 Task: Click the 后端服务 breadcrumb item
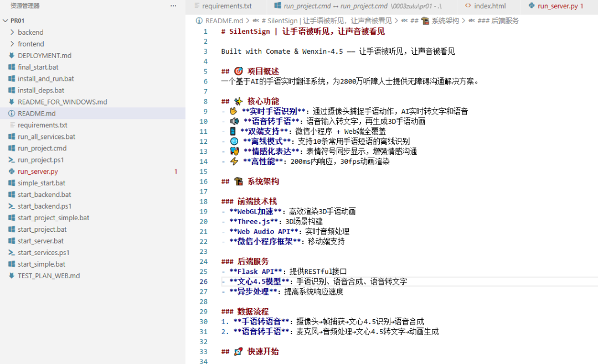click(x=504, y=20)
